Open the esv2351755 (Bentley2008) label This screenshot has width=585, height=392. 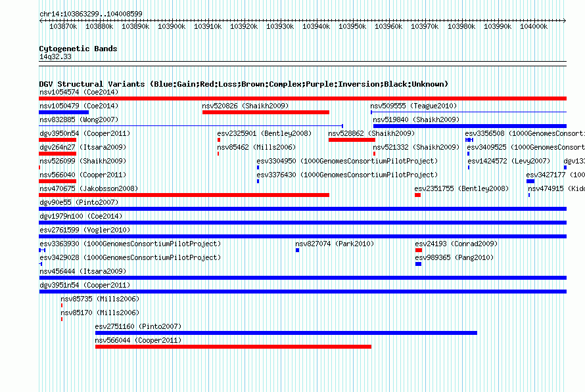point(461,188)
